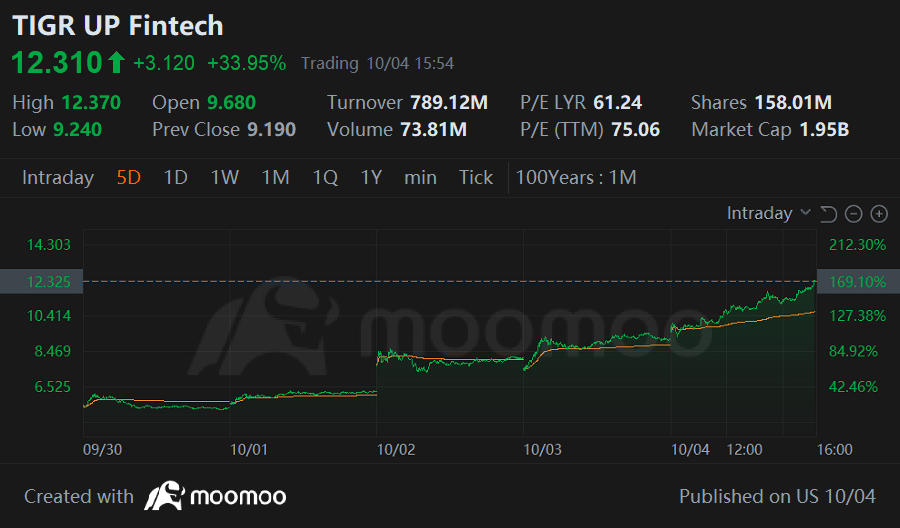Click the 10/04 date label
Screen dimensions: 900x528
690,449
